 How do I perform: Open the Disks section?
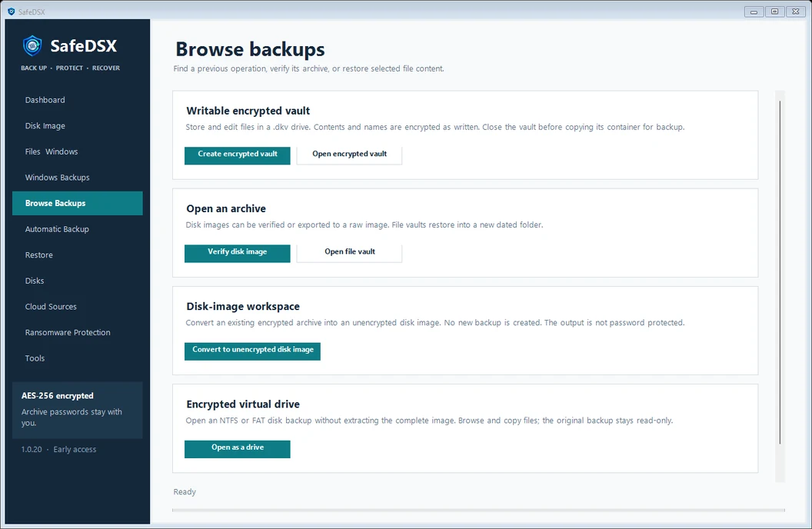pyautogui.click(x=77, y=281)
